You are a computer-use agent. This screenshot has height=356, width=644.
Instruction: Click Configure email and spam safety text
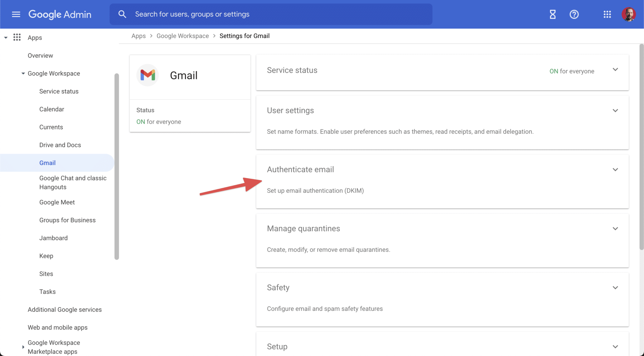pos(325,309)
